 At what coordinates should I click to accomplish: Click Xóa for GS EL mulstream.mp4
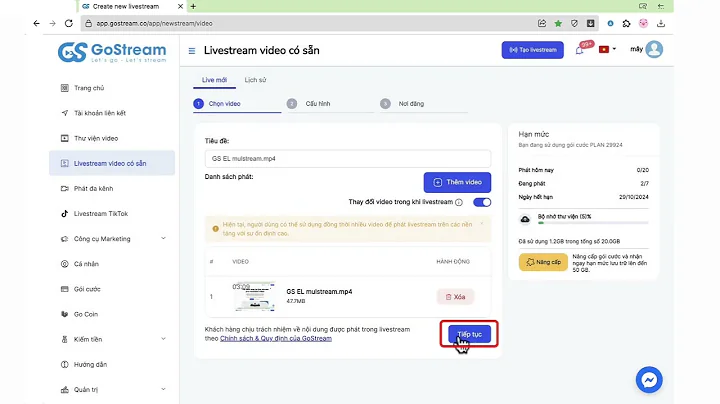(455, 297)
